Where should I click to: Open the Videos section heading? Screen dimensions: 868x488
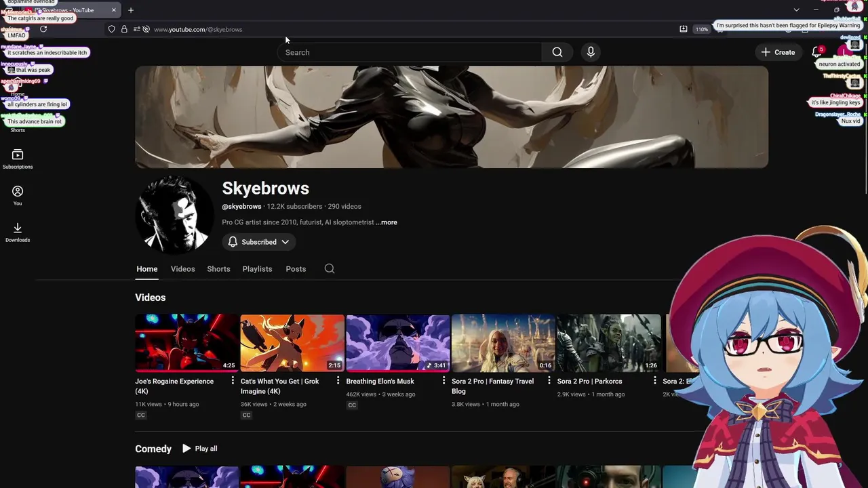pos(151,298)
